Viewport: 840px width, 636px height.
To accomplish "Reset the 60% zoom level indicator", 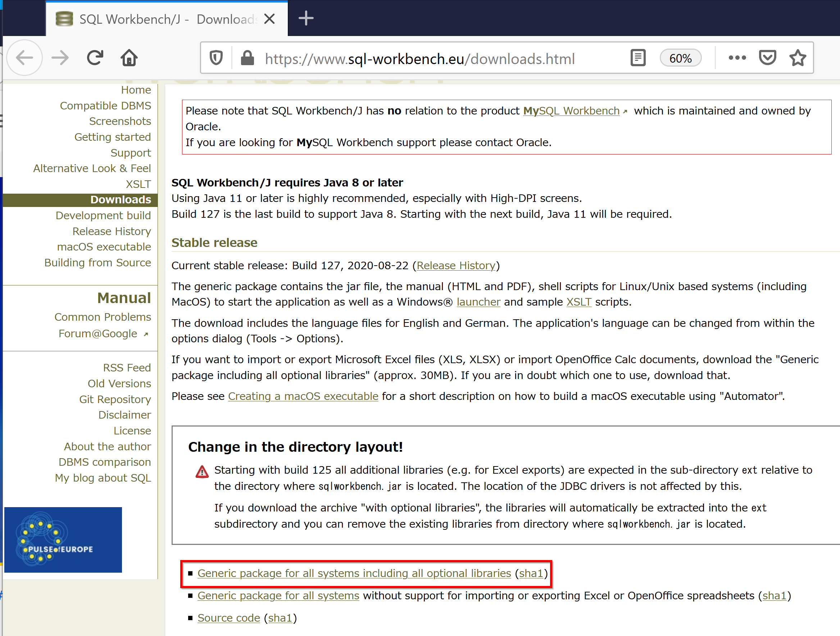I will pyautogui.click(x=680, y=58).
